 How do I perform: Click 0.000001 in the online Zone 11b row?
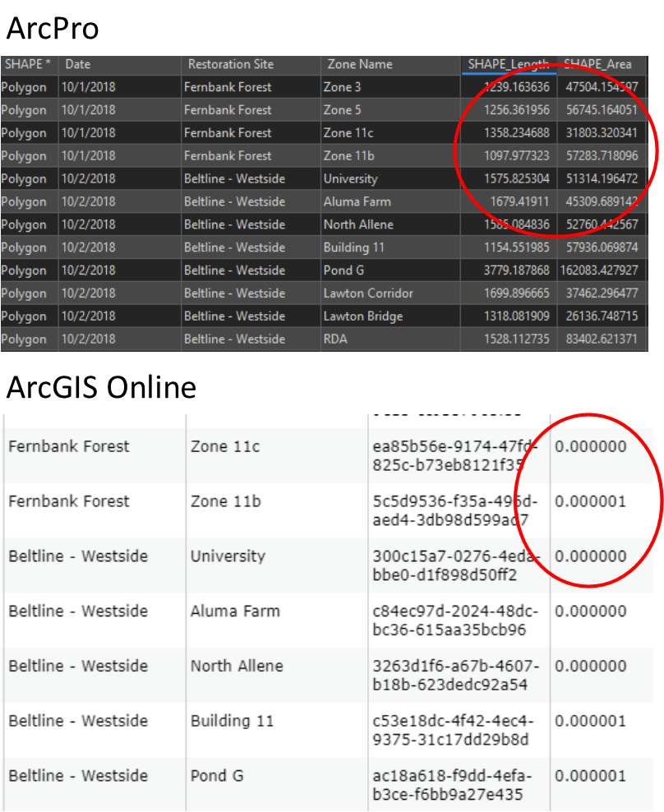591,501
